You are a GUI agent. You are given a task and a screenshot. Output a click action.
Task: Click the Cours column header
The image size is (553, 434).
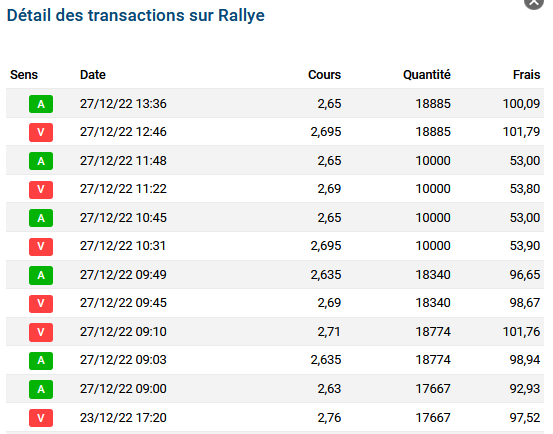coord(324,75)
